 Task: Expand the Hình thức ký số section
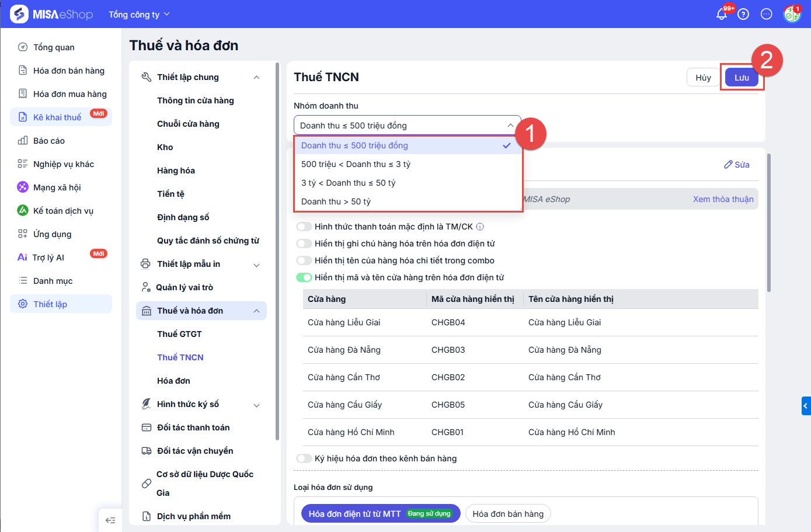[x=256, y=405]
